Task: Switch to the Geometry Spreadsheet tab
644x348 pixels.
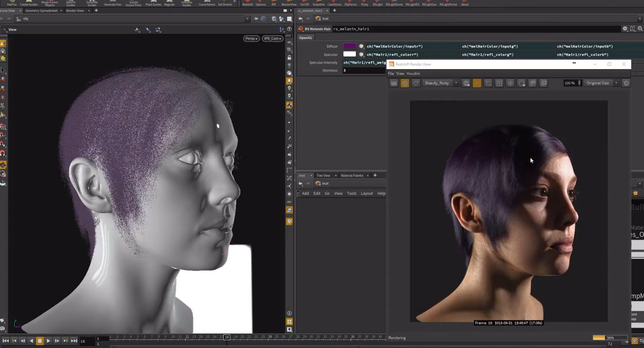Action: click(x=41, y=10)
